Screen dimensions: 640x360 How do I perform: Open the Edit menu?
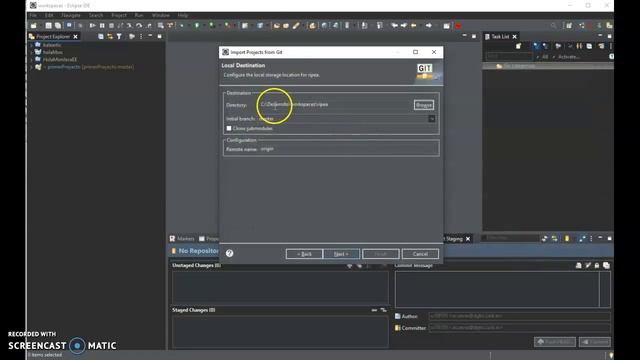pos(49,15)
